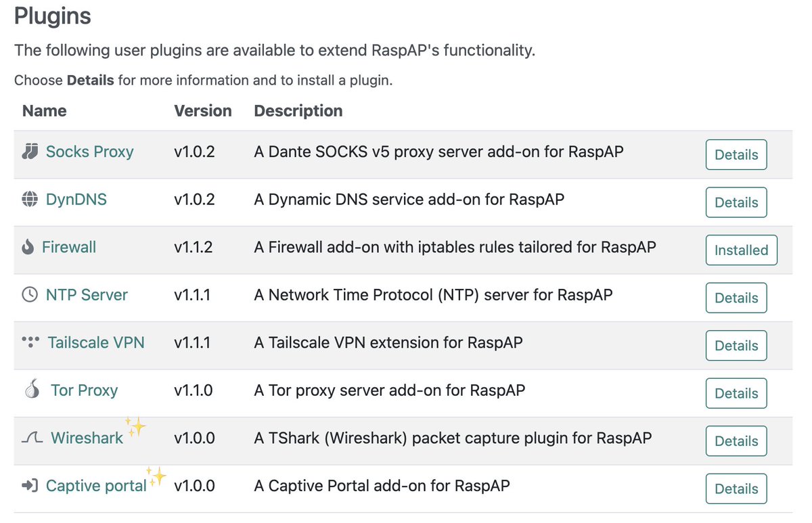This screenshot has height=523, width=812.
Task: View Details of Wireshark plugin
Action: coord(736,440)
